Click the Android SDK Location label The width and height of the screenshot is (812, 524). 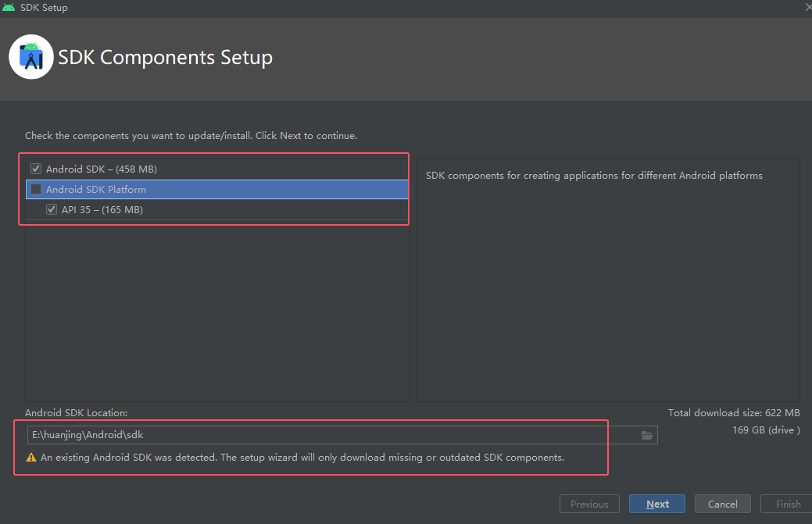tap(76, 413)
